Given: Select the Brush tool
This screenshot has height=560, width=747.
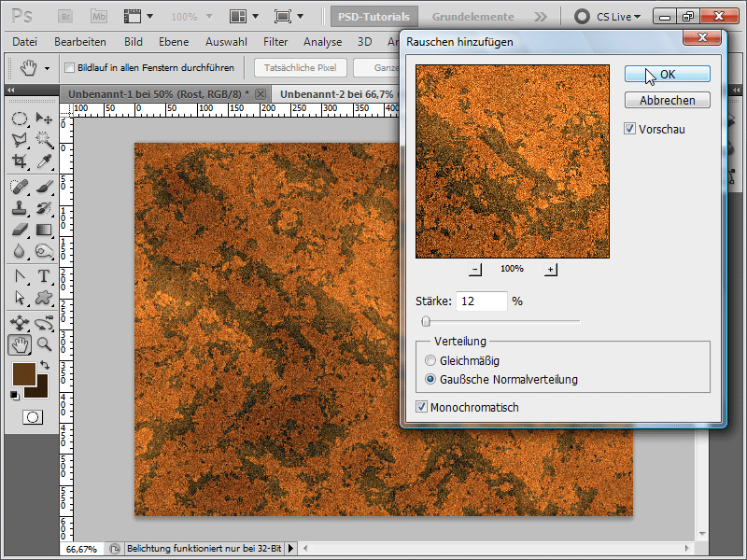Looking at the screenshot, I should pos(44,187).
